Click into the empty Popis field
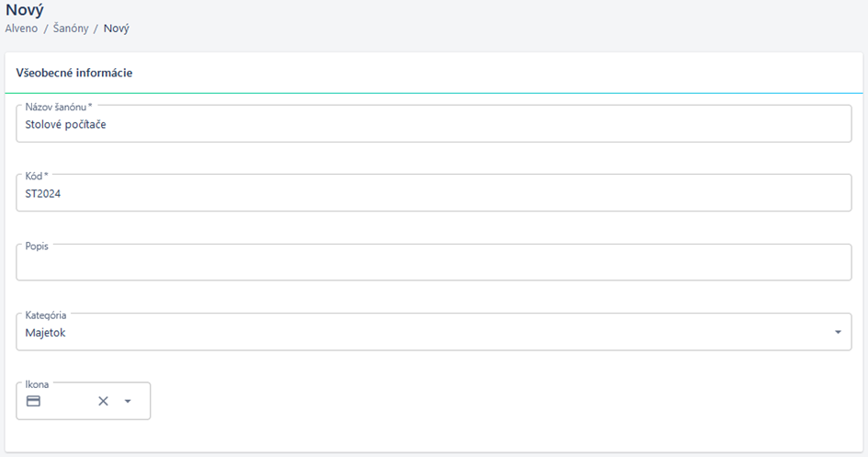The width and height of the screenshot is (868, 457). point(434,262)
